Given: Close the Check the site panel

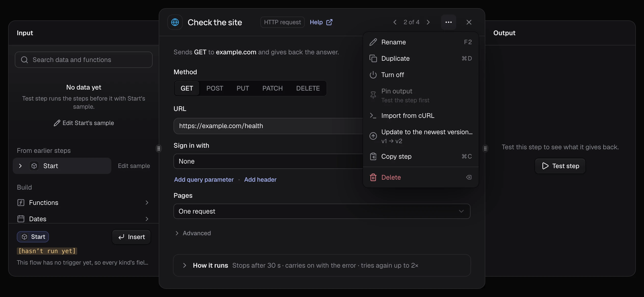Looking at the screenshot, I should pos(469,22).
